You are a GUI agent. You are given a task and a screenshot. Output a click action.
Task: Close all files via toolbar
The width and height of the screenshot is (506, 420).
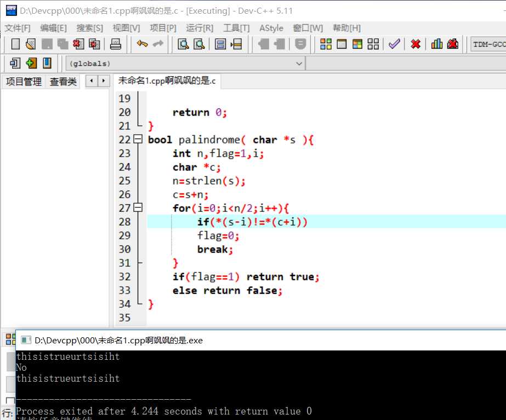pyautogui.click(x=94, y=44)
